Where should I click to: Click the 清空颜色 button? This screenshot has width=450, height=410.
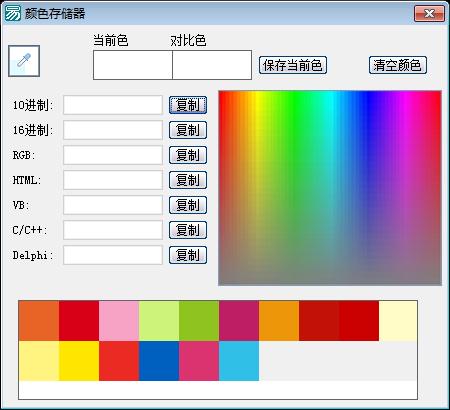398,65
